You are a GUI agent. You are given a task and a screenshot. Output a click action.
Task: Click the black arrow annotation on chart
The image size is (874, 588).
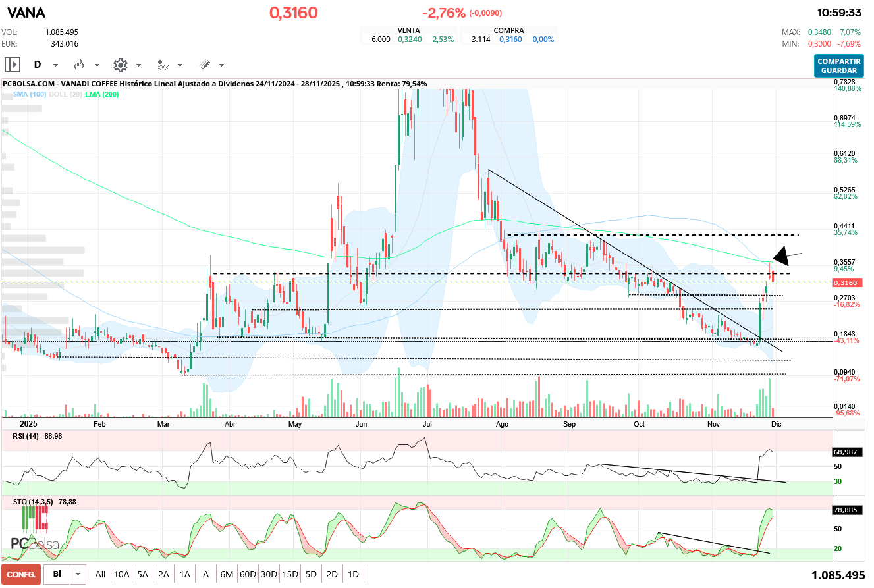point(786,255)
